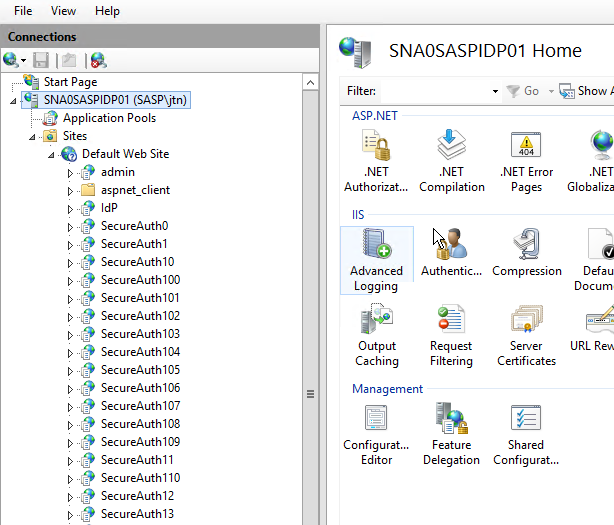Open the File menu
This screenshot has width=614, height=525.
click(x=23, y=11)
